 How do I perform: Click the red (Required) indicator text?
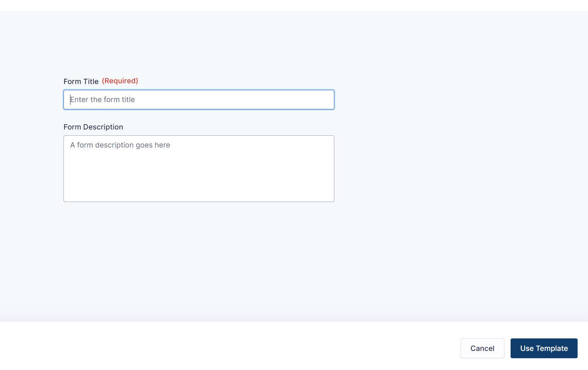pos(120,81)
